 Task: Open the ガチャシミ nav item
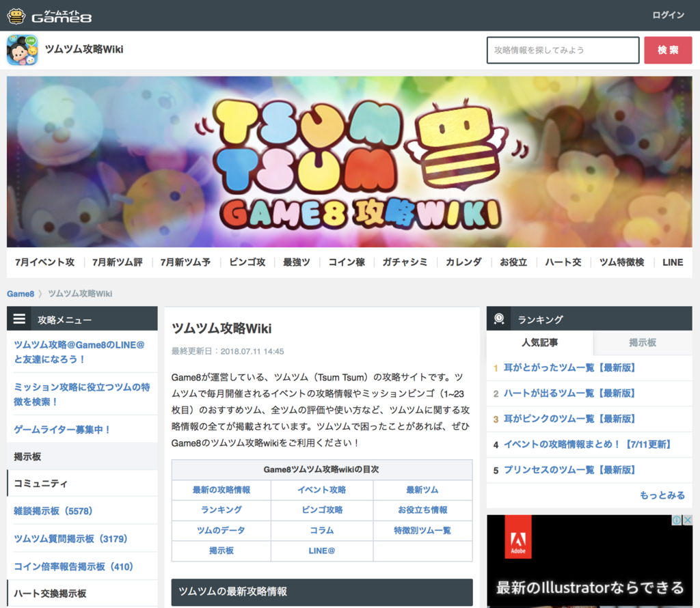point(405,262)
